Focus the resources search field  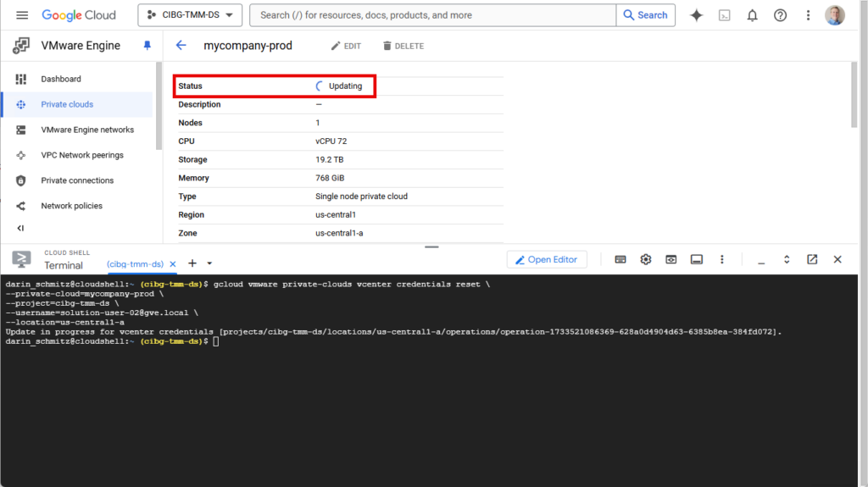coord(433,15)
